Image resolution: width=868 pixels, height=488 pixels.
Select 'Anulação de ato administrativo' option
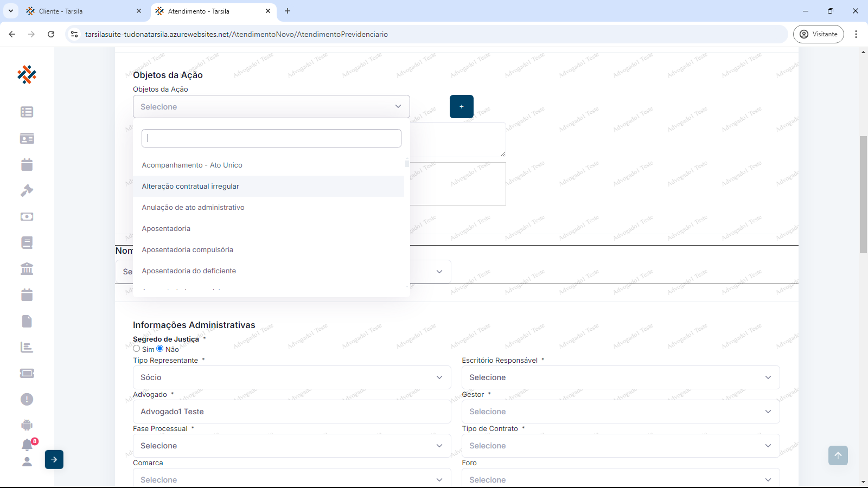pyautogui.click(x=193, y=207)
